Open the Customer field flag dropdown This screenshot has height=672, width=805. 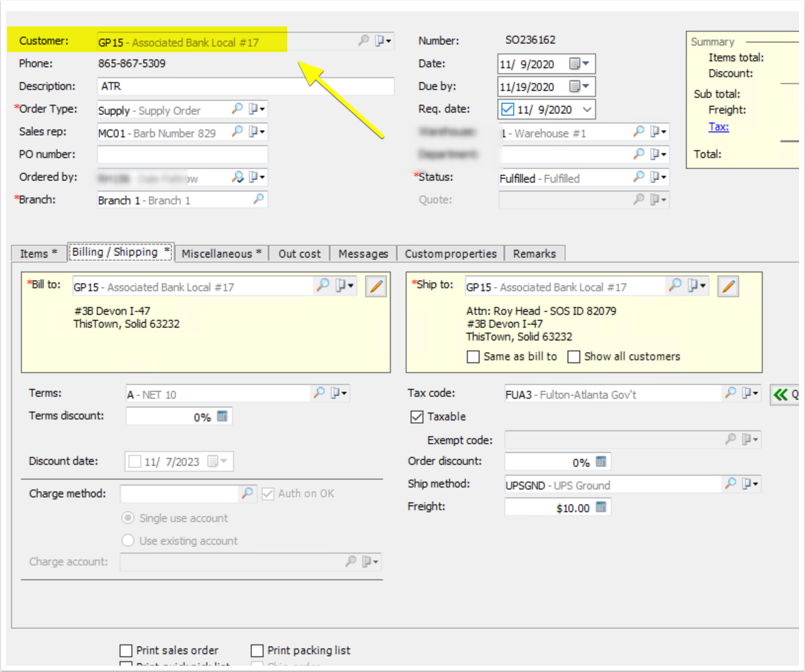pos(383,40)
